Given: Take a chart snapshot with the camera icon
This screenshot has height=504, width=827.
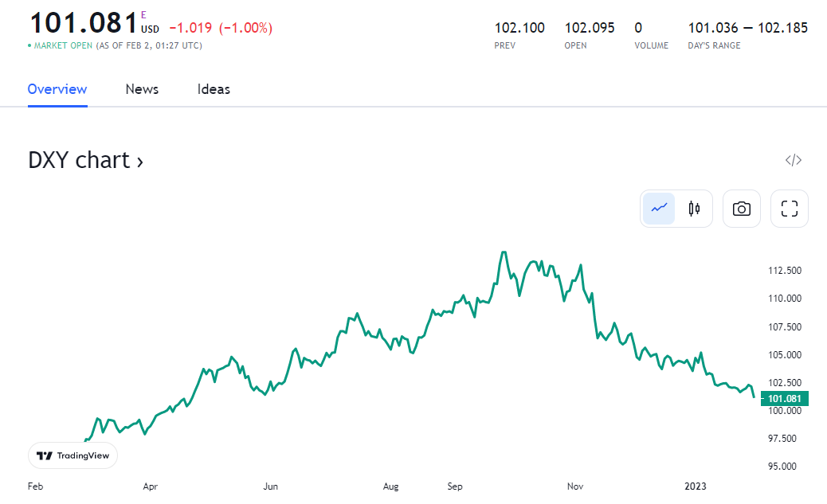Looking at the screenshot, I should point(741,209).
